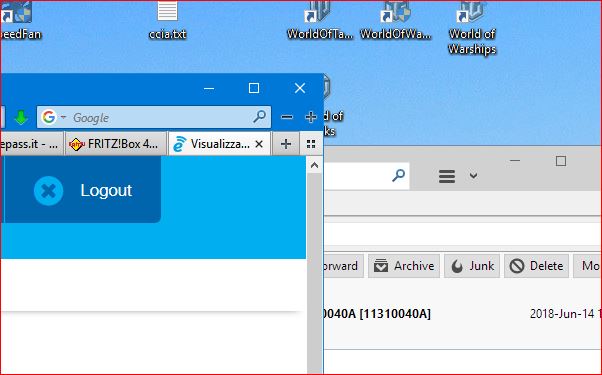Maximize the browser window
This screenshot has width=602, height=375.
pyautogui.click(x=254, y=88)
